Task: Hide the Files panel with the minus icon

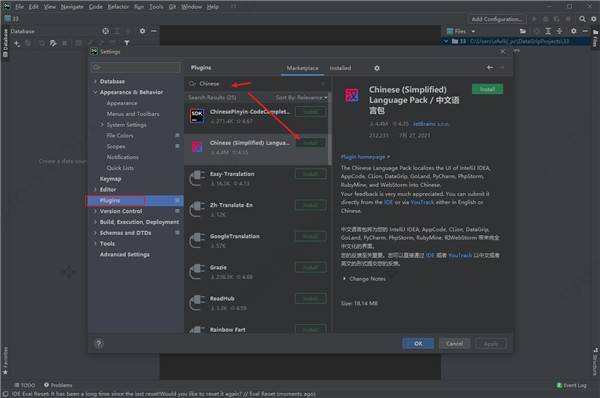Action: 585,31
